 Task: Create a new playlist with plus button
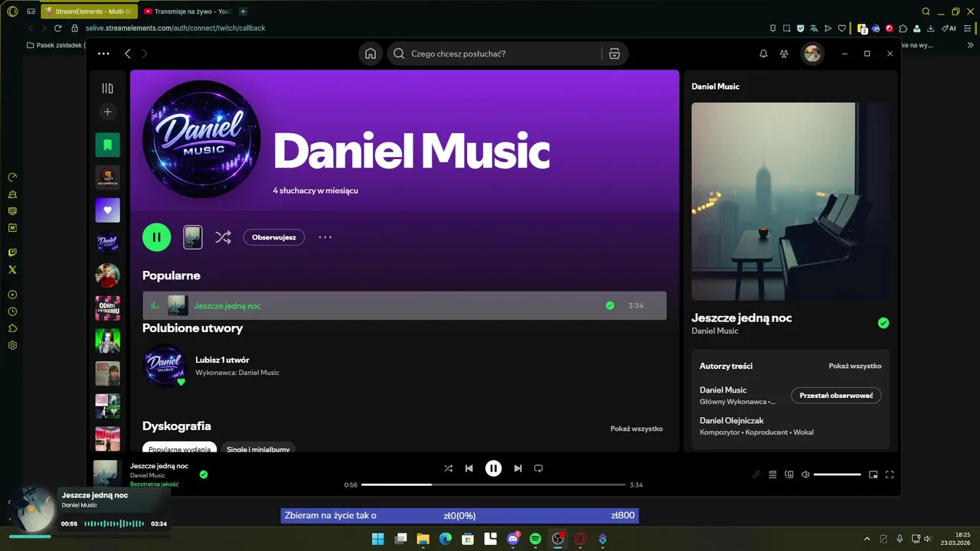point(107,112)
